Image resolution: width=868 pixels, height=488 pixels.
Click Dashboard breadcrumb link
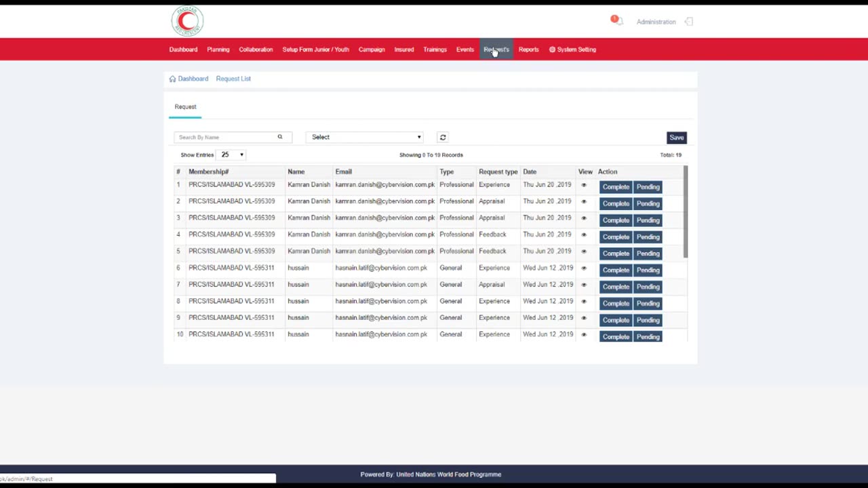point(193,79)
